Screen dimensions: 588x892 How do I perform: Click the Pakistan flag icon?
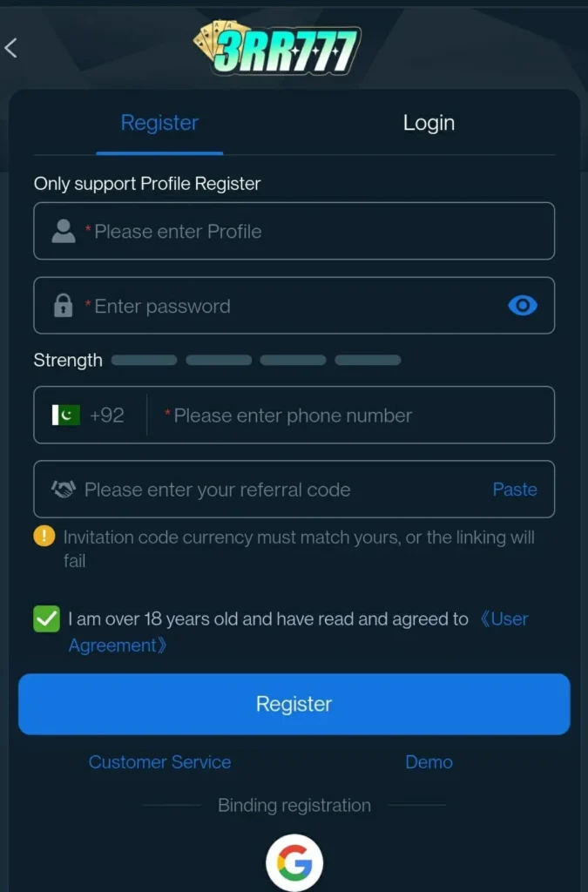tap(66, 416)
